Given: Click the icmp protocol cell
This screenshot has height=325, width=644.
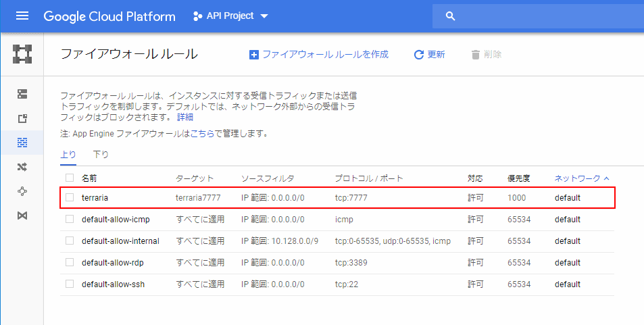Looking at the screenshot, I should (x=344, y=220).
